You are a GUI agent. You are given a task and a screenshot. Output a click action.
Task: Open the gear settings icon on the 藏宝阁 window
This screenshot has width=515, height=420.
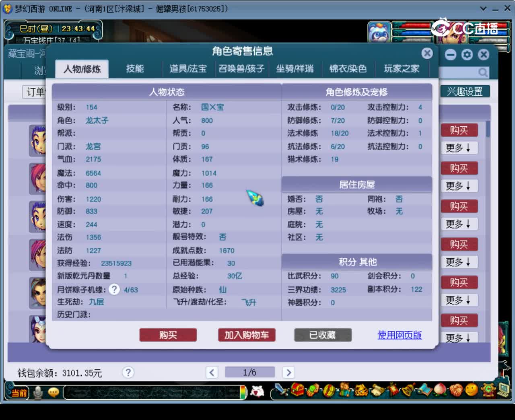coord(467,55)
